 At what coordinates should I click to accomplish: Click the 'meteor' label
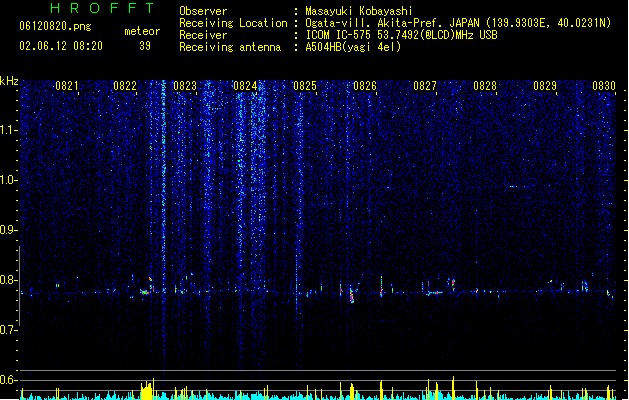pos(142,31)
